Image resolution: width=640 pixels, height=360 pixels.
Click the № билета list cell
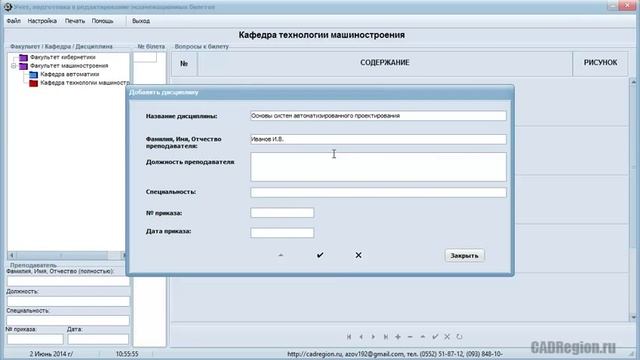click(145, 58)
